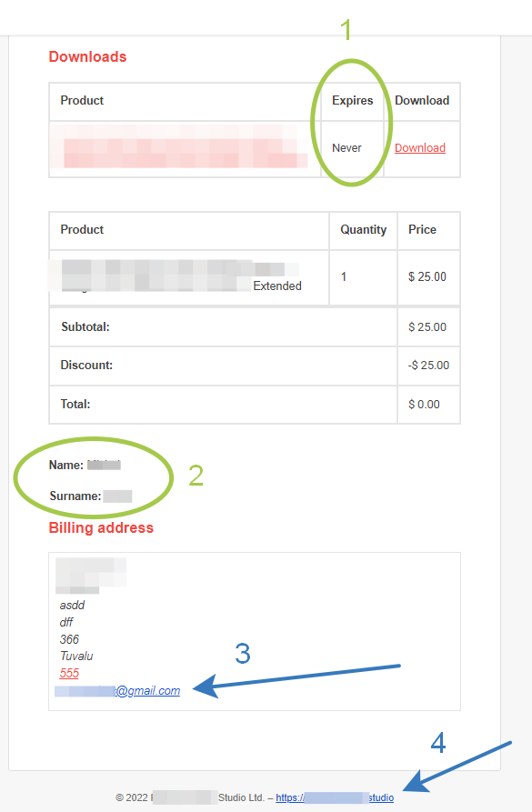Click the Discount amount -$ 25.00
The height and width of the screenshot is (812, 532).
428,366
